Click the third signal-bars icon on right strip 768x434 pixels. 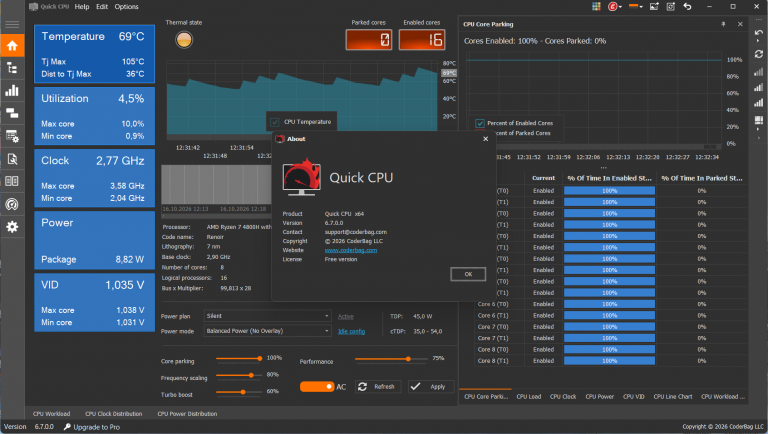[759, 102]
